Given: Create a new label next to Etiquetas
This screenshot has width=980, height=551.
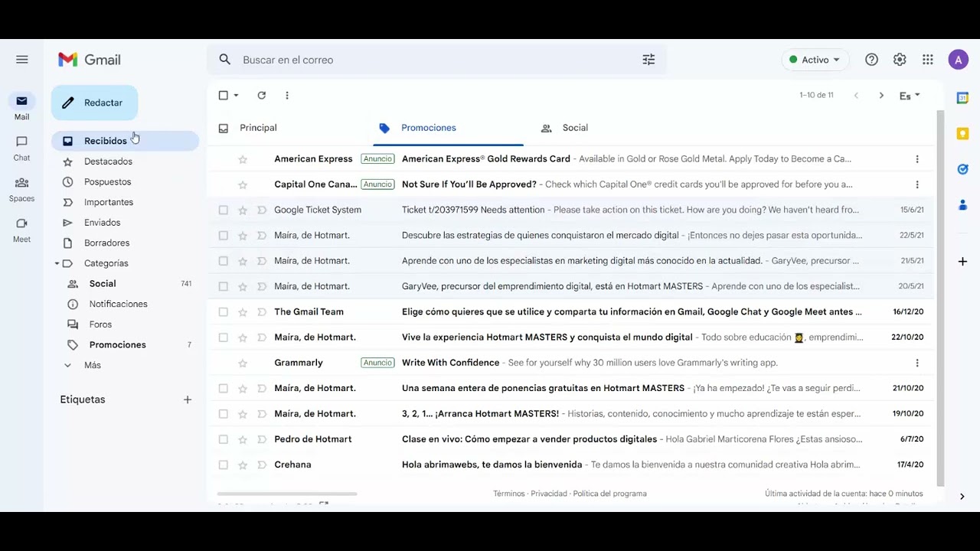Looking at the screenshot, I should point(188,399).
